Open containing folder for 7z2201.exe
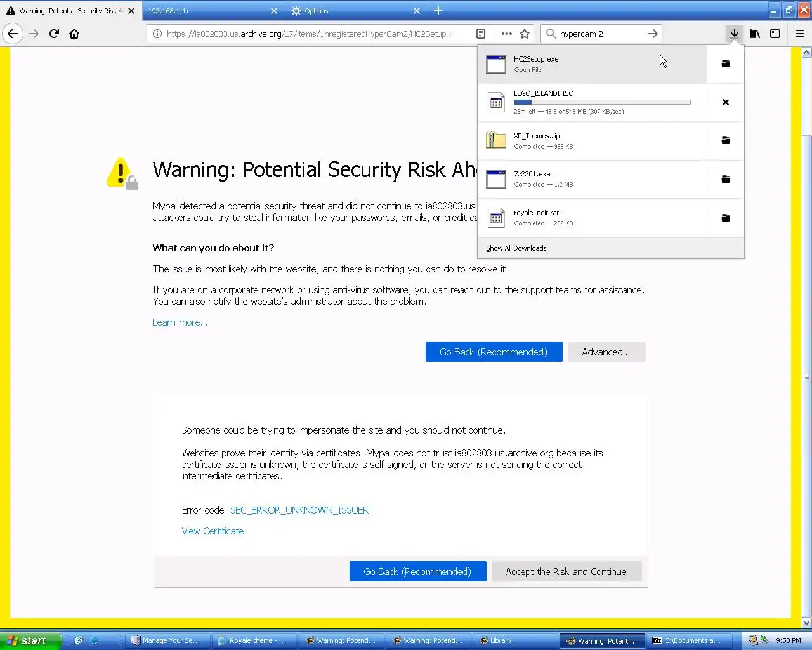This screenshot has width=812, height=650. tap(726, 179)
